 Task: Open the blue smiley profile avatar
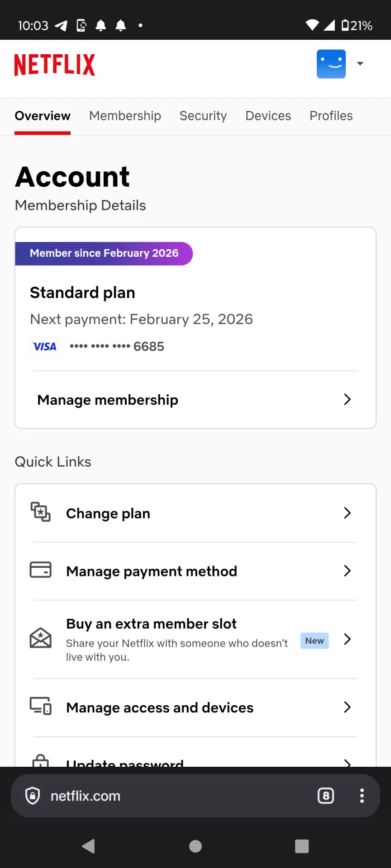click(x=331, y=64)
